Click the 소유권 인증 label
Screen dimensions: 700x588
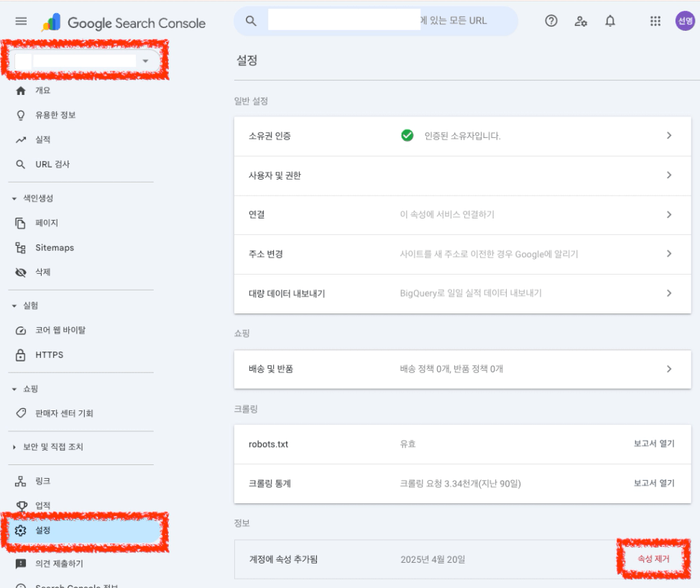click(270, 136)
